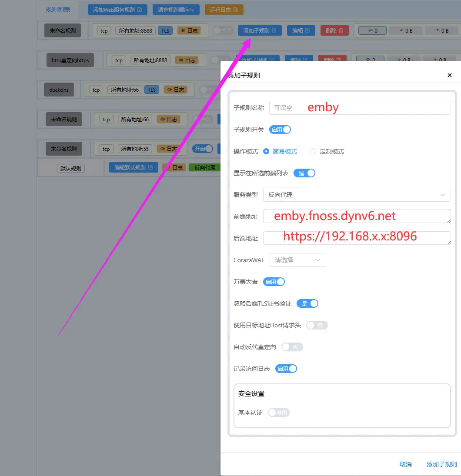The height and width of the screenshot is (476, 461).
Task: Cancel the add sub-rule dialog
Action: click(x=405, y=464)
